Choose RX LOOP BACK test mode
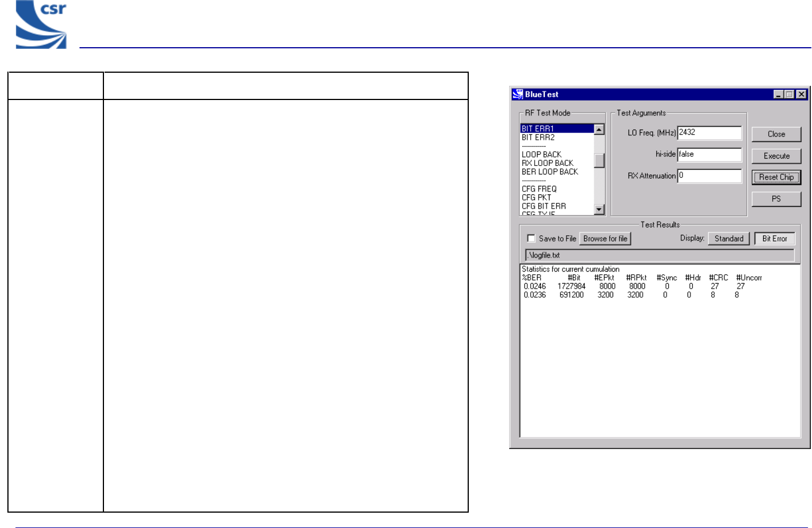The image size is (812, 528). 548,163
